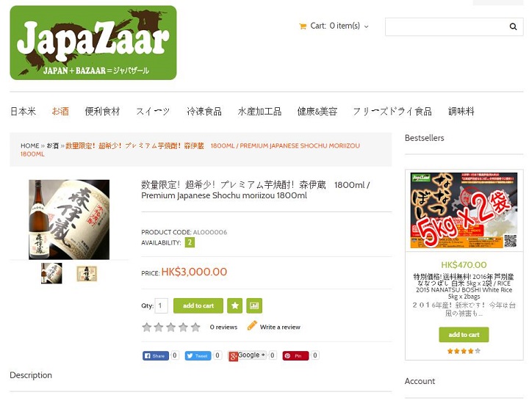Open the 日本米 menu category
529x420 pixels.
coord(23,111)
